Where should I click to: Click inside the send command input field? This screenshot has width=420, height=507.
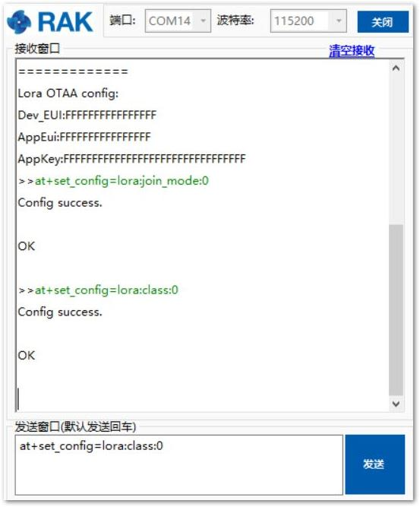178,464
